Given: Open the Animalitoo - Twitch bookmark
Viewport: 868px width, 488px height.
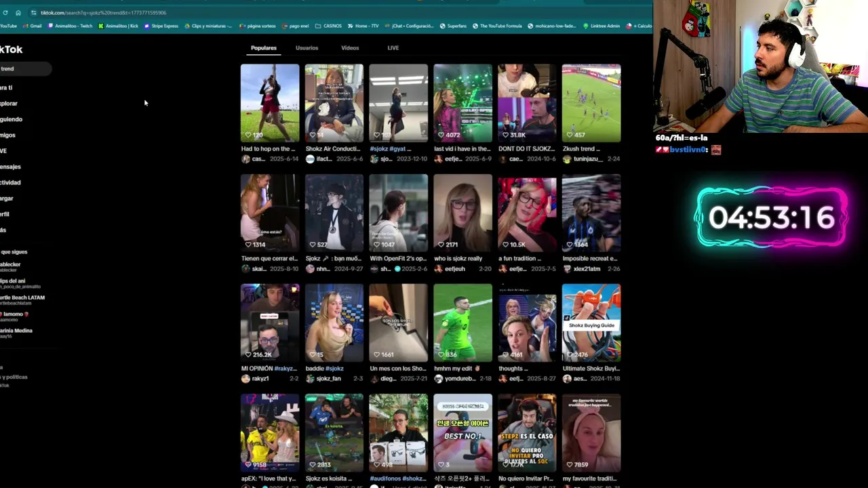Looking at the screenshot, I should (x=70, y=26).
